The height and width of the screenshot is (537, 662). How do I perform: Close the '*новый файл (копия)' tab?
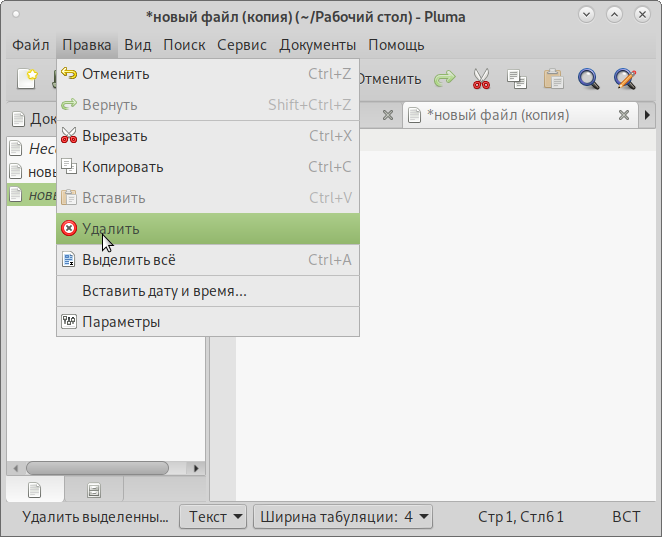(623, 115)
